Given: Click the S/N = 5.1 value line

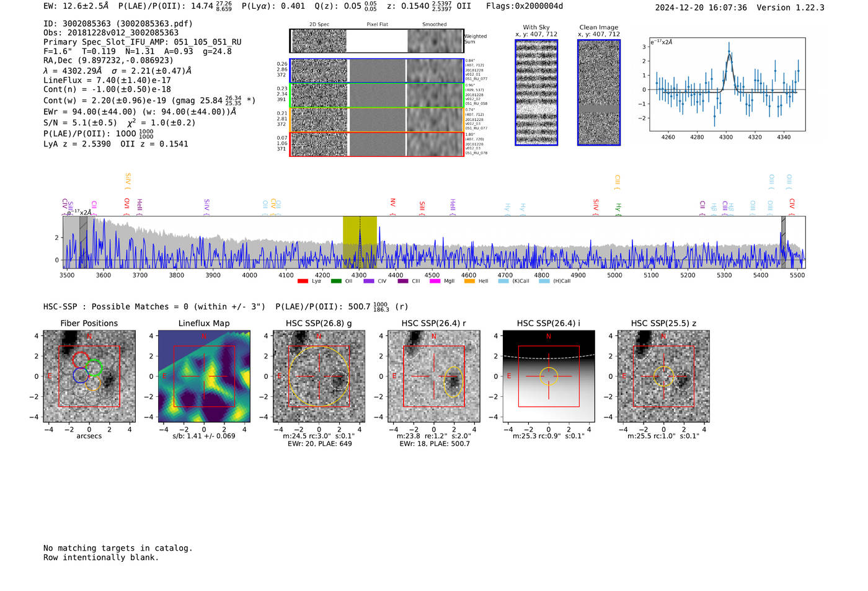Looking at the screenshot, I should pos(120,122).
